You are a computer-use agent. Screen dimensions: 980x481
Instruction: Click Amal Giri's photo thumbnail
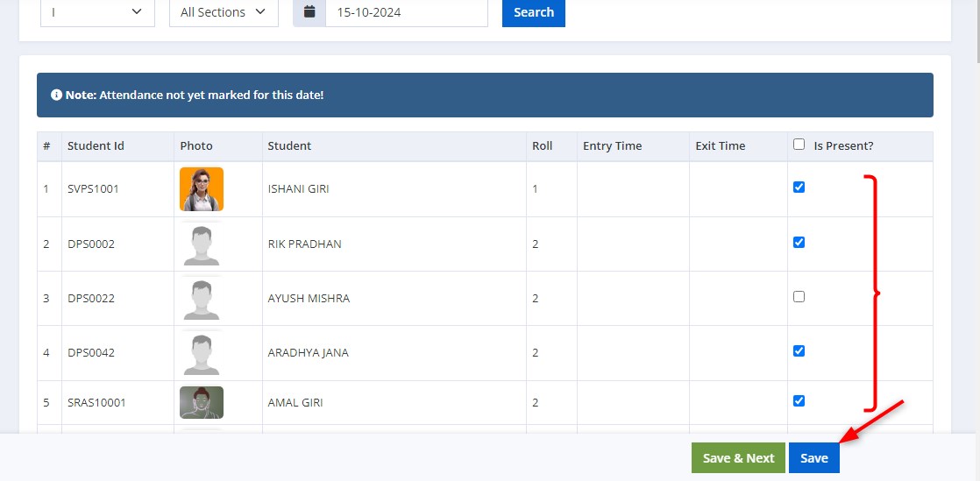(202, 402)
